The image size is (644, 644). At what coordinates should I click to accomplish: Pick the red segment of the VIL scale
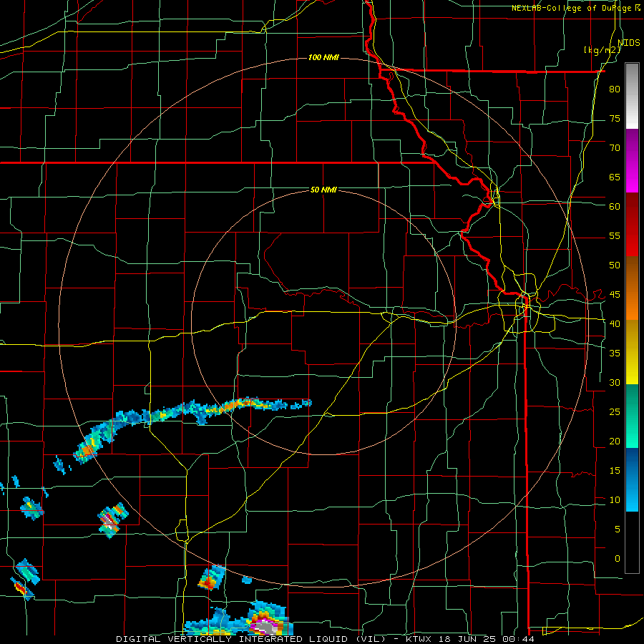[x=632, y=224]
